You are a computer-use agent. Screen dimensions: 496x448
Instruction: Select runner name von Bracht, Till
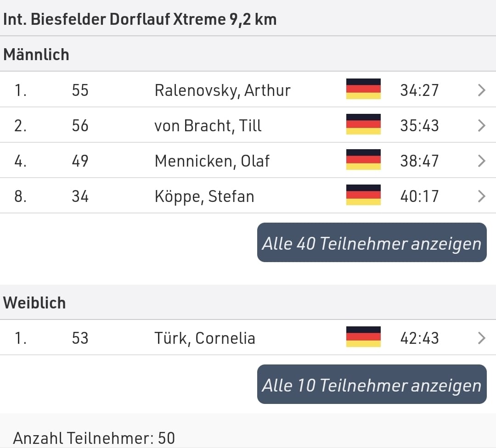[x=208, y=126]
